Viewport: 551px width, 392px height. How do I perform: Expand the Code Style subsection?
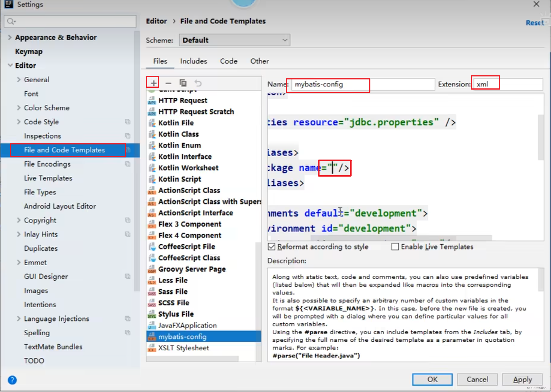click(x=19, y=122)
